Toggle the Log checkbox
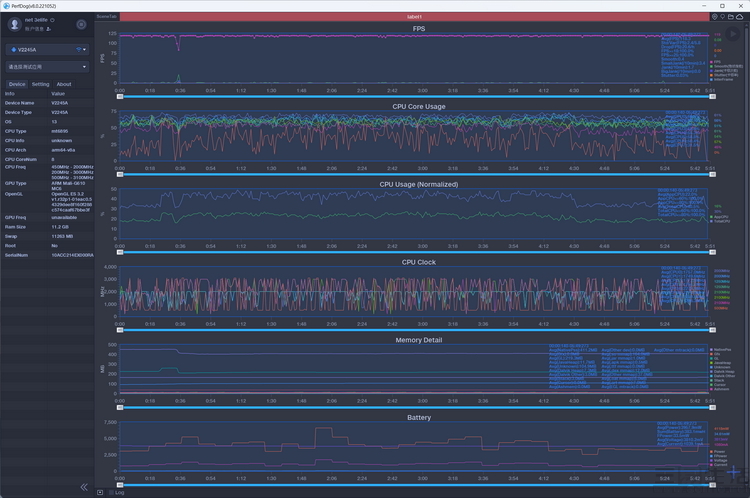Screen dimensions: 750x498 [x=111, y=492]
